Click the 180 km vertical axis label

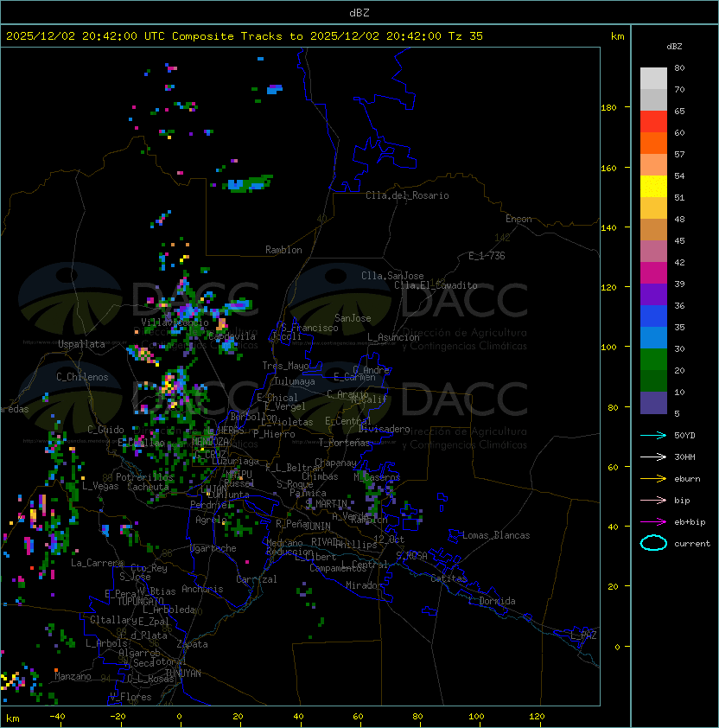[608, 108]
